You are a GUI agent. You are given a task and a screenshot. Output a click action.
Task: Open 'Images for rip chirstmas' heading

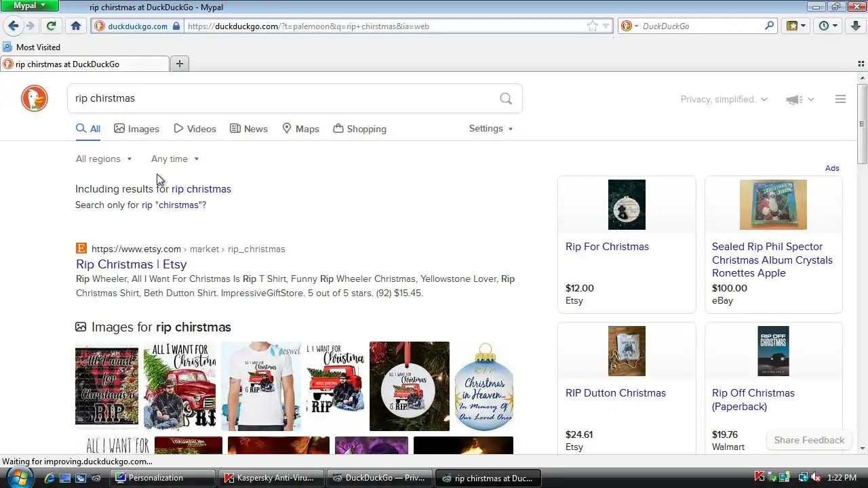pos(161,327)
